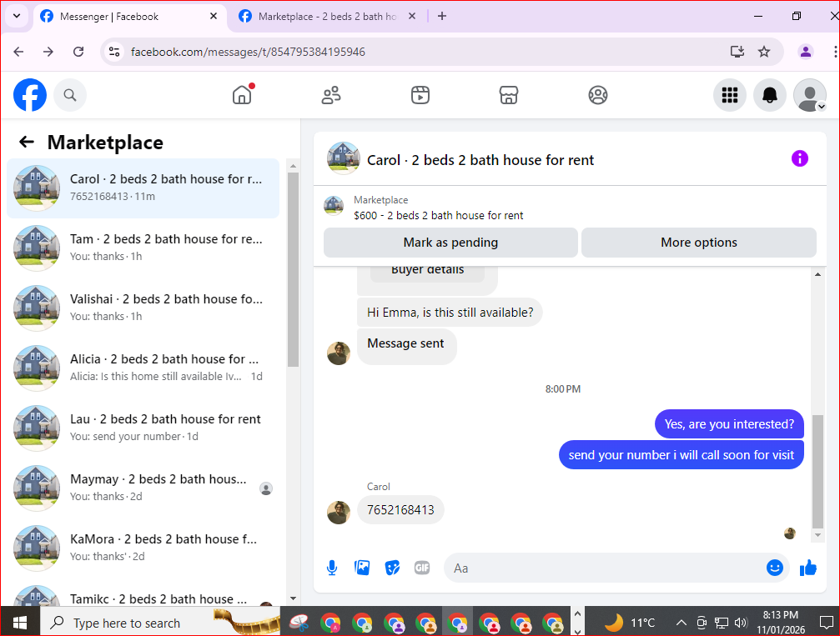840x636 pixels.
Task: Open Groups icon in top navigation
Action: click(598, 95)
